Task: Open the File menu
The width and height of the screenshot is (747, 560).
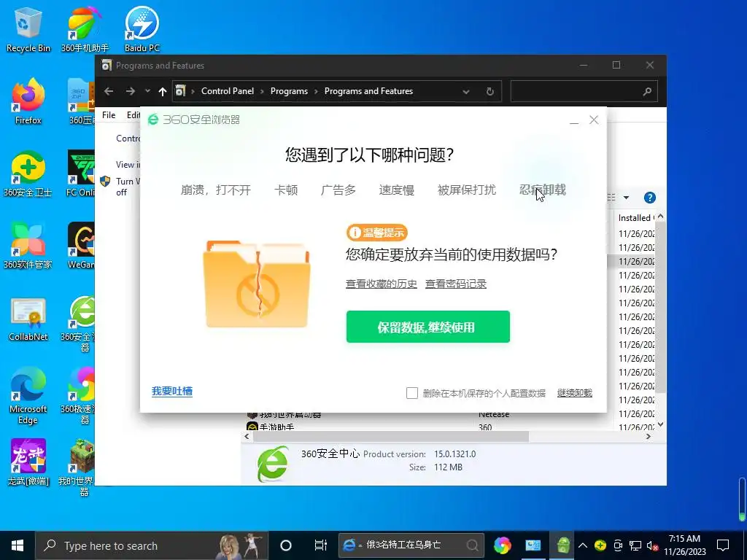Action: click(x=109, y=114)
